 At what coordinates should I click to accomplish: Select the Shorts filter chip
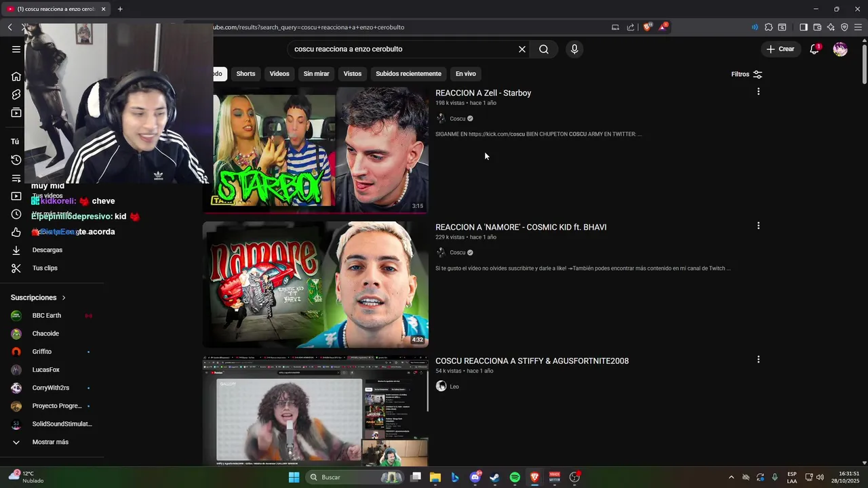[245, 74]
